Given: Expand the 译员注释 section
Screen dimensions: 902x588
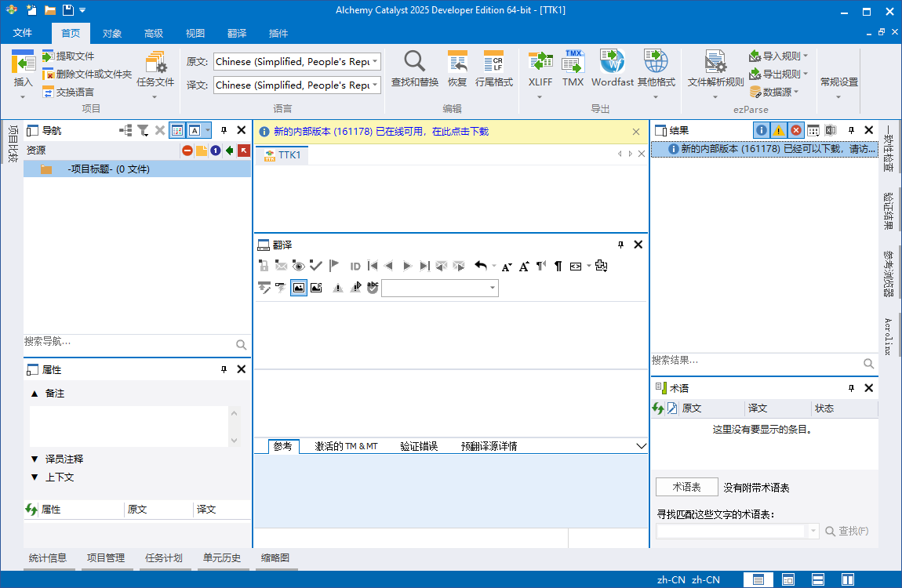Looking at the screenshot, I should point(35,459).
